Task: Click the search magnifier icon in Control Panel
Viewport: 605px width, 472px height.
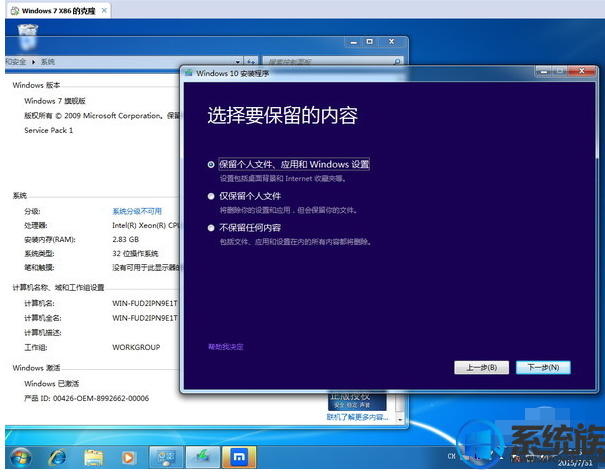Action: (x=397, y=62)
